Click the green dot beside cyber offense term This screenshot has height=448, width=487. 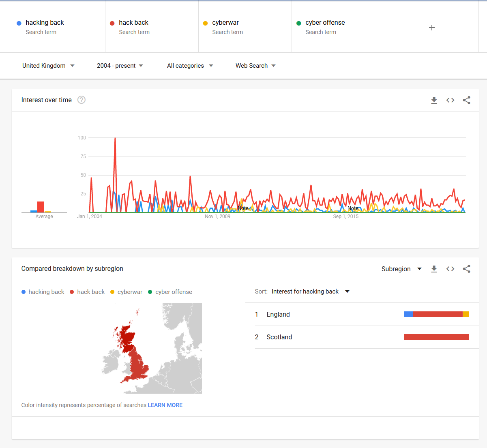click(x=299, y=23)
